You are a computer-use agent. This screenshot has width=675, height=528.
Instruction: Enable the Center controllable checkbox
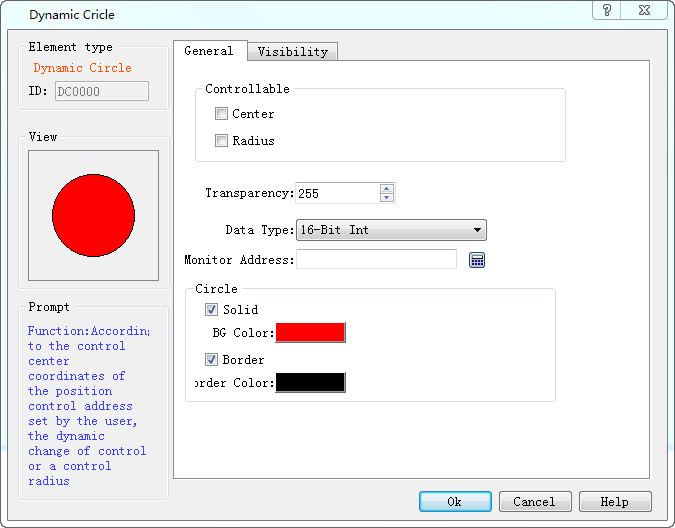click(x=221, y=114)
